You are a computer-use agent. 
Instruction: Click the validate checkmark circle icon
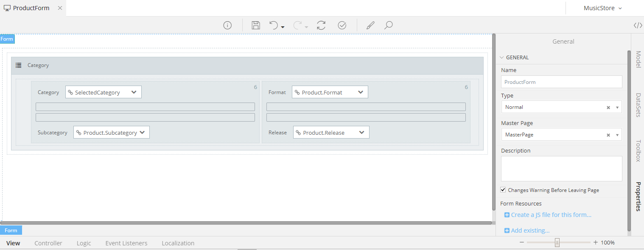click(342, 25)
